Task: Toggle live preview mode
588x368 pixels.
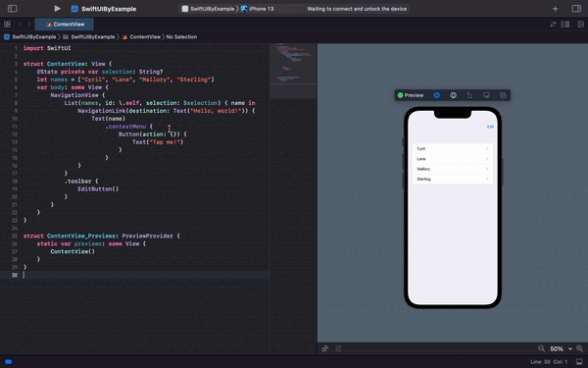Action: (437, 95)
